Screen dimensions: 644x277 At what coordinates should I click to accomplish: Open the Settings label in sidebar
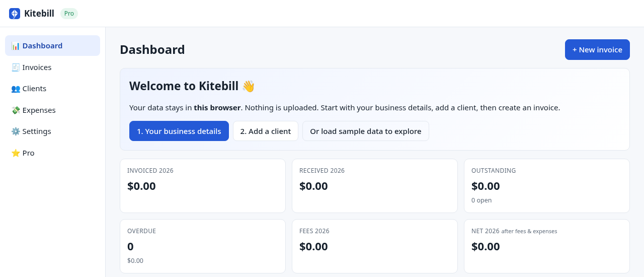tap(37, 131)
